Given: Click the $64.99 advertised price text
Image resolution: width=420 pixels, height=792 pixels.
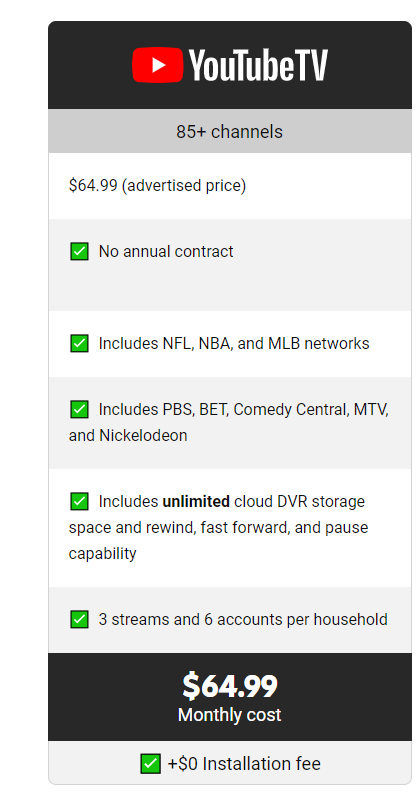Looking at the screenshot, I should pyautogui.click(x=158, y=186).
